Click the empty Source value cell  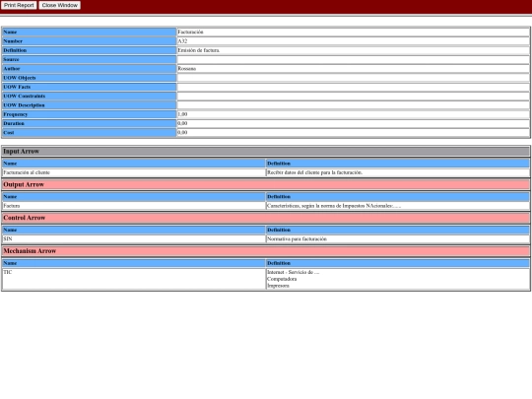[x=353, y=59]
